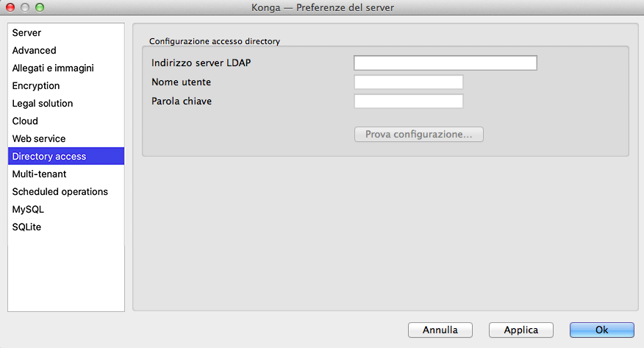Close the Preferenze del server window

coord(11,7)
